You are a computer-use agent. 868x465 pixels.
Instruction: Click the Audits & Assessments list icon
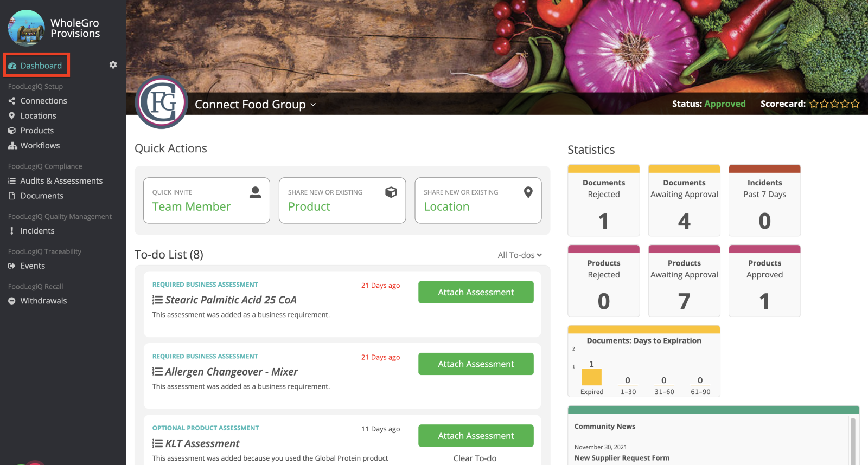pos(12,181)
